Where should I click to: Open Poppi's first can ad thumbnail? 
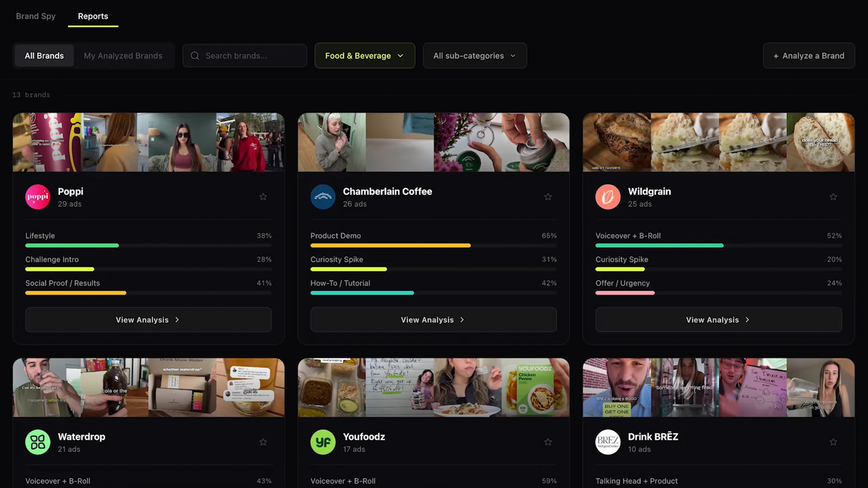[47, 142]
